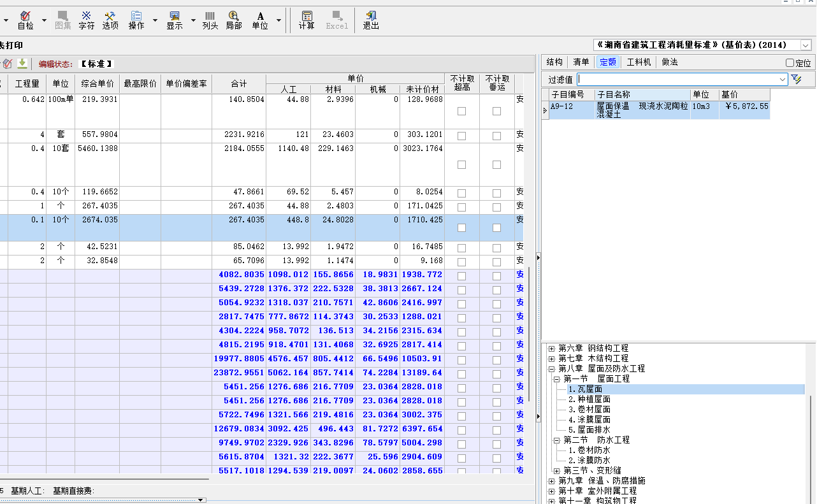Open the dropdown arrow next to 操作
817x504 pixels.
click(x=155, y=20)
